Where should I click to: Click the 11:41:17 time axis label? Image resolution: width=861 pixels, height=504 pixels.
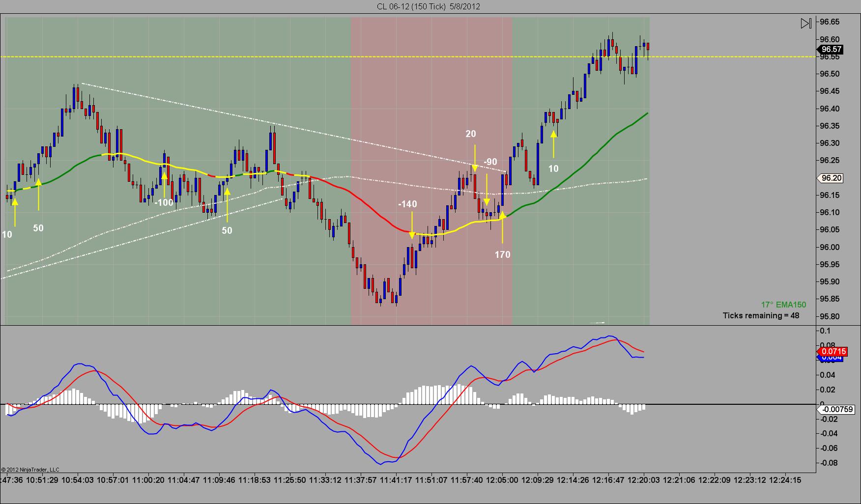coord(396,480)
